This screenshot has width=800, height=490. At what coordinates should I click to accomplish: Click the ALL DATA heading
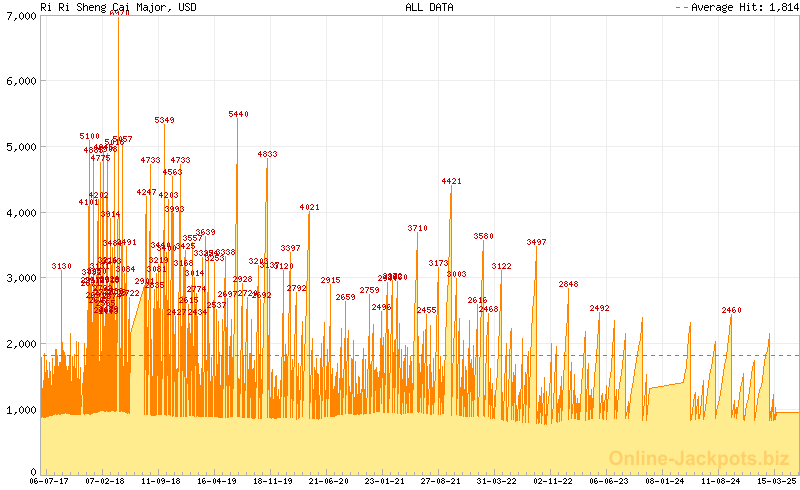[429, 7]
